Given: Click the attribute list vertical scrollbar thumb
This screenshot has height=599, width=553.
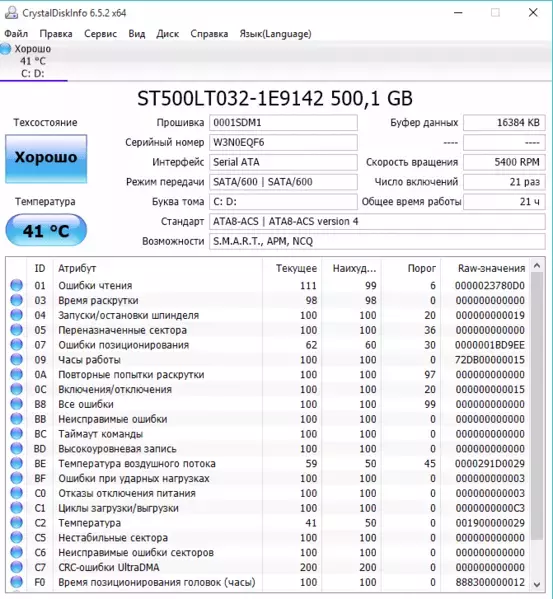Looking at the screenshot, I should 537,406.
